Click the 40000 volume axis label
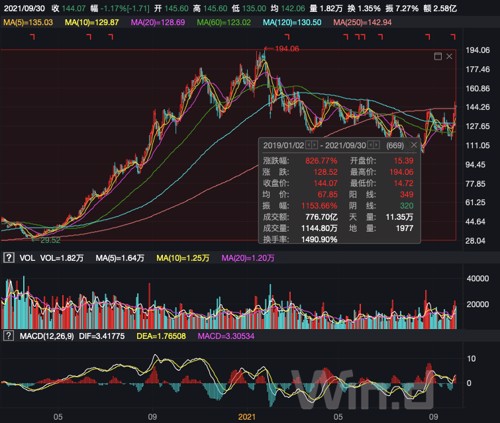The height and width of the screenshot is (423, 500). pyautogui.click(x=478, y=278)
